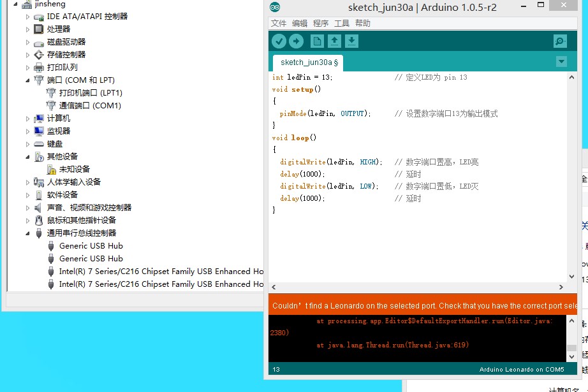This screenshot has width=588, height=392.
Task: Select unknown device warning icon (未知设备)
Action: point(52,170)
